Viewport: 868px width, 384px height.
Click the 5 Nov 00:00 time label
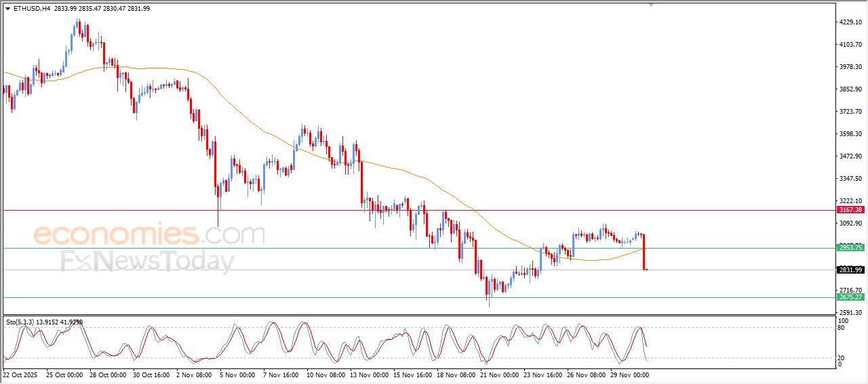pyautogui.click(x=239, y=374)
